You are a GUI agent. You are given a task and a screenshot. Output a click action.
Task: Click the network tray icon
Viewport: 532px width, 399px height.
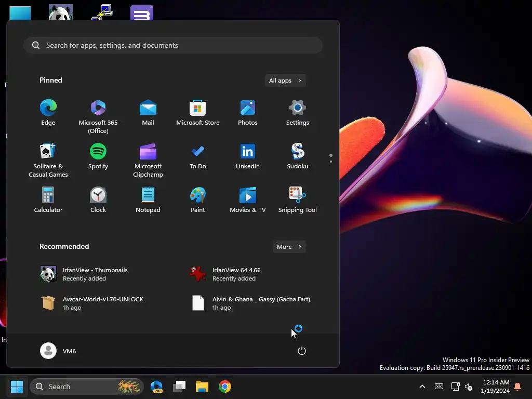[455, 387]
